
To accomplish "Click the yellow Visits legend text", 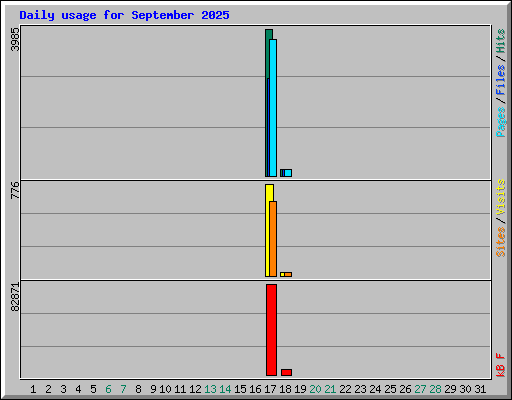I will point(500,197).
